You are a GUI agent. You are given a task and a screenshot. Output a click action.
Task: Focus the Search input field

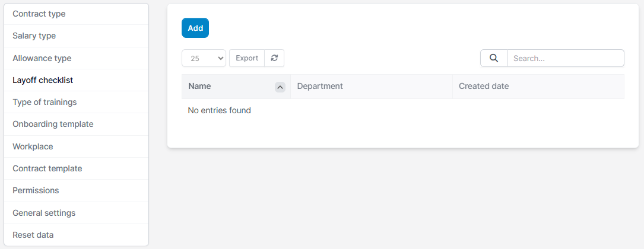coord(565,58)
